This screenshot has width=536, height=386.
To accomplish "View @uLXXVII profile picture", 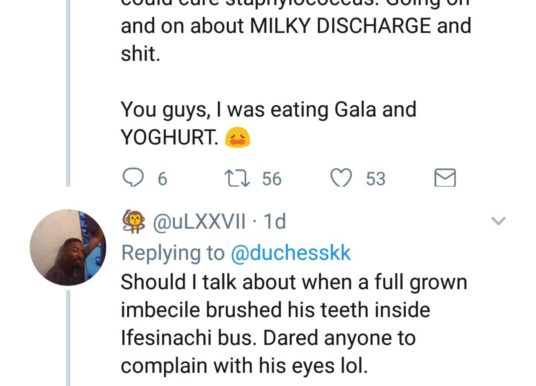I will click(68, 248).
